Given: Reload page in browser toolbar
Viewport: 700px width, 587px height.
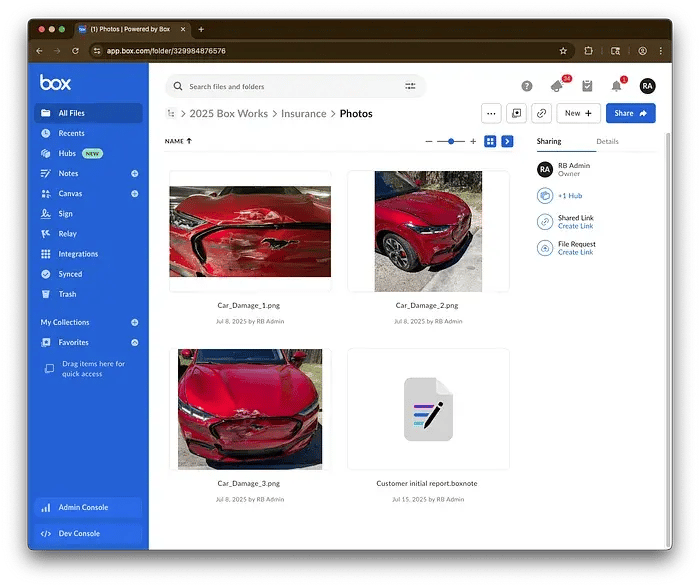Looking at the screenshot, I should point(75,51).
